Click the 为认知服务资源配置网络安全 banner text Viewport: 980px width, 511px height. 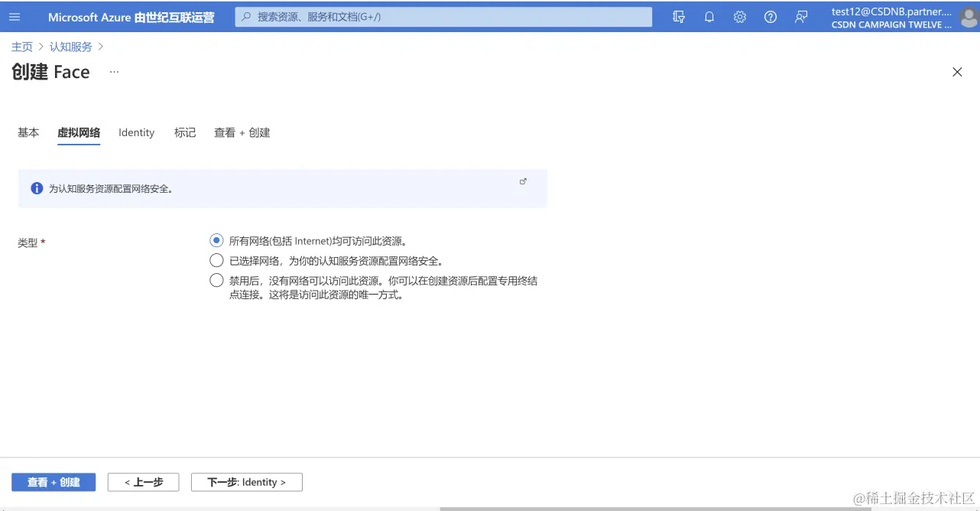click(111, 188)
